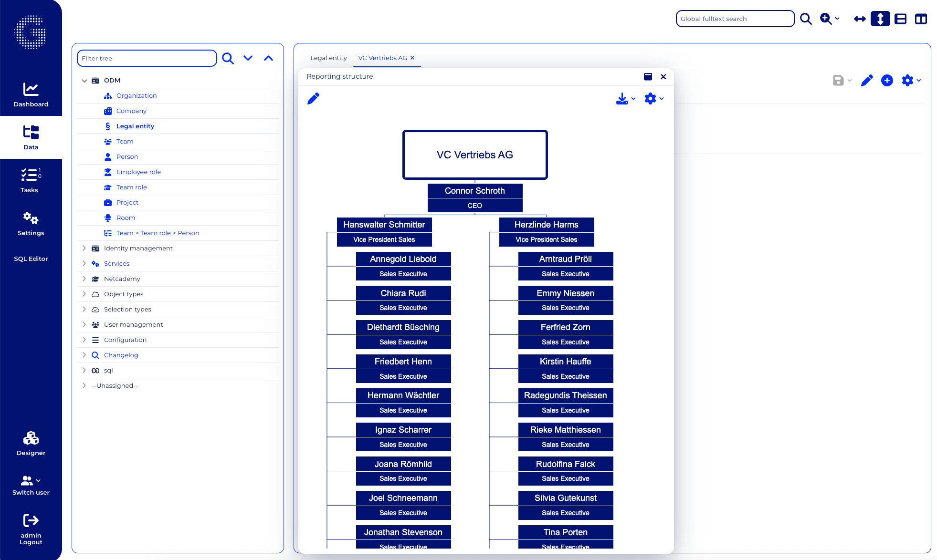Toggle the horizontal expand layout button
937x560 pixels.
[x=860, y=19]
